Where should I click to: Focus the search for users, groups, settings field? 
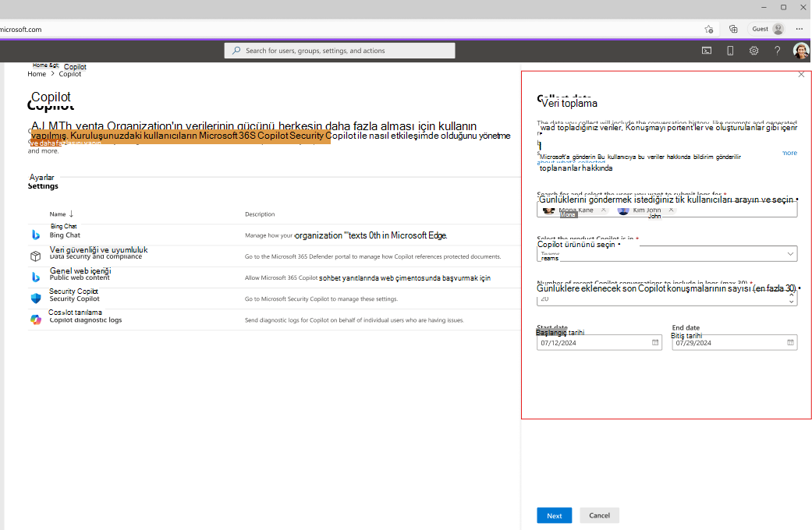[340, 51]
